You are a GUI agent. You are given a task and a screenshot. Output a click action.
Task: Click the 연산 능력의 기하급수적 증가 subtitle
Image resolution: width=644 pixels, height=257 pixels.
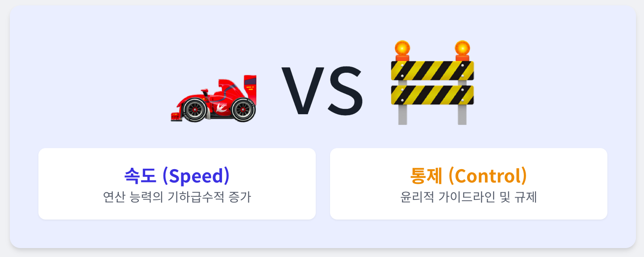pyautogui.click(x=177, y=197)
